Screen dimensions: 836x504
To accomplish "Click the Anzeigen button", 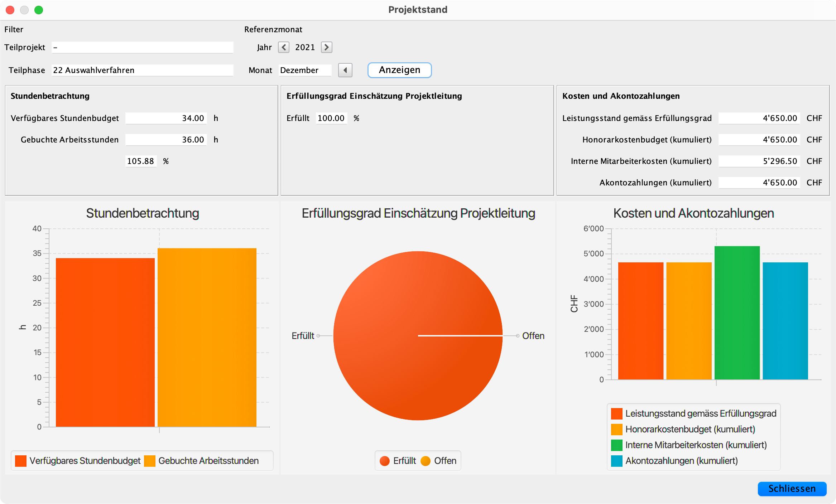I will 399,70.
